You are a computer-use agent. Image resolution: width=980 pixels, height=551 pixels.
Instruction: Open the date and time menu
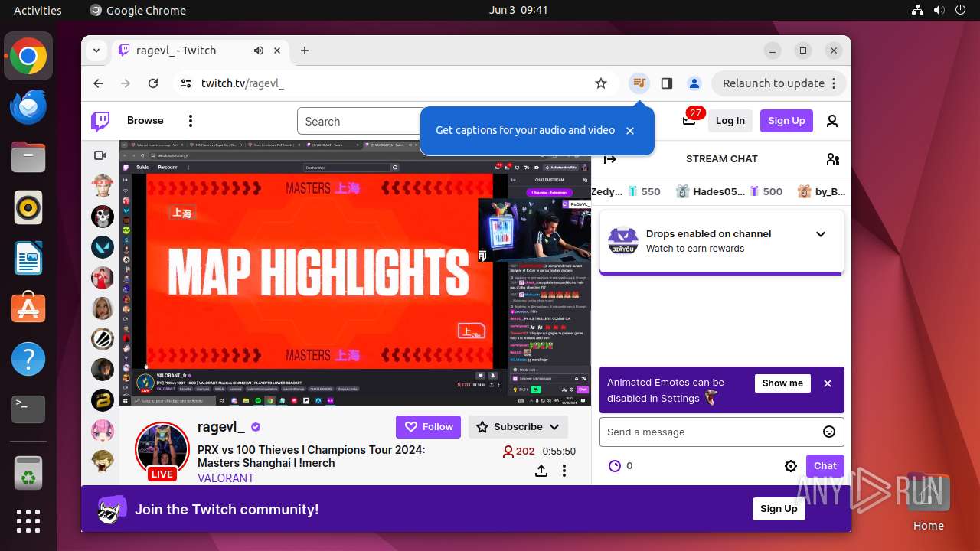tap(518, 10)
